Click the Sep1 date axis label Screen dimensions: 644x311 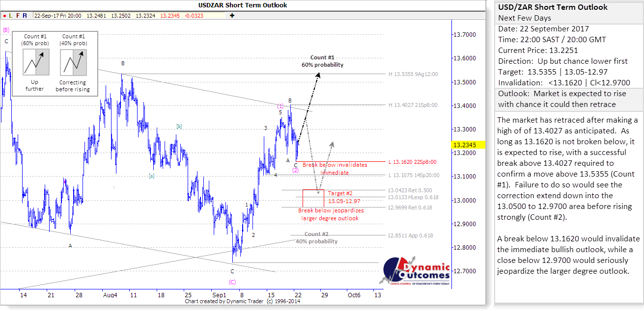tap(219, 295)
